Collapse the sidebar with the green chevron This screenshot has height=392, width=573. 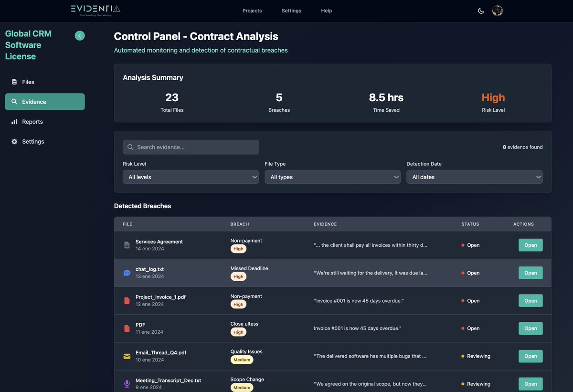79,35
